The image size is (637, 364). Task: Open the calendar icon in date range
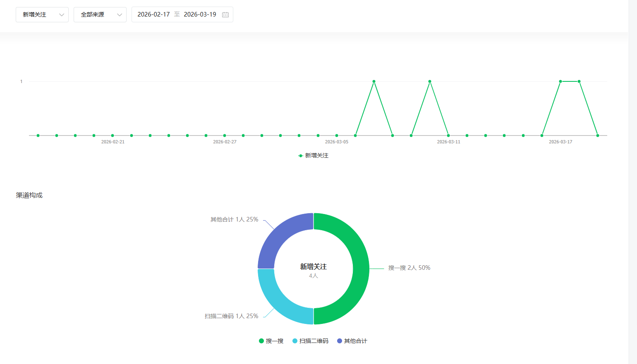(x=225, y=15)
